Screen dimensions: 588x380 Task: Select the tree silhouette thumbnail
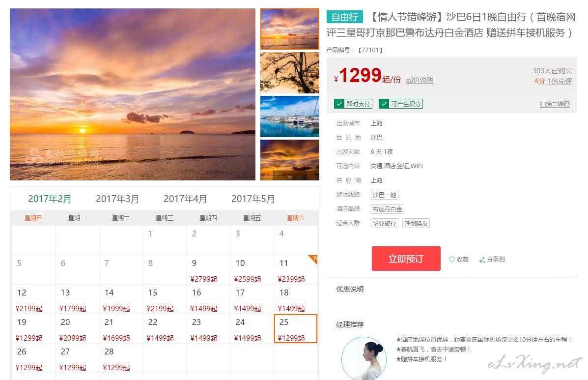(x=290, y=73)
